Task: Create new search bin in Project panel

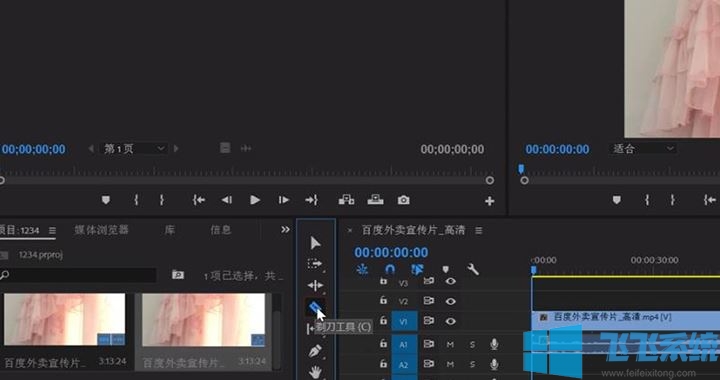Action: (x=178, y=275)
